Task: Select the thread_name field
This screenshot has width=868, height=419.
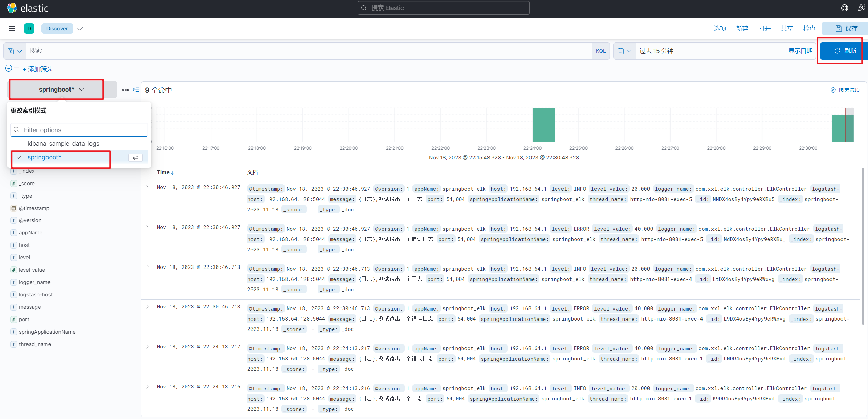Action: pos(35,344)
